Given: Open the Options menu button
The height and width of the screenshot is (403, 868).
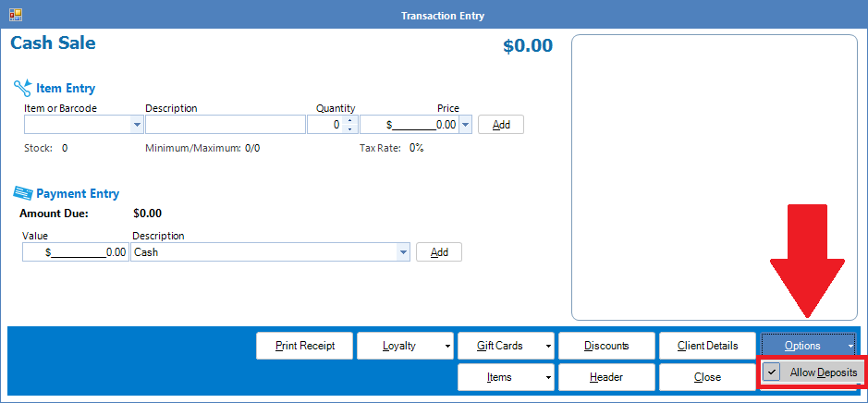Looking at the screenshot, I should coord(808,346).
